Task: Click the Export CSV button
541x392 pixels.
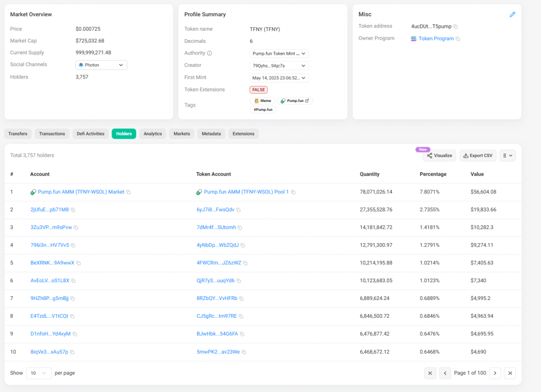Action: pyautogui.click(x=478, y=155)
